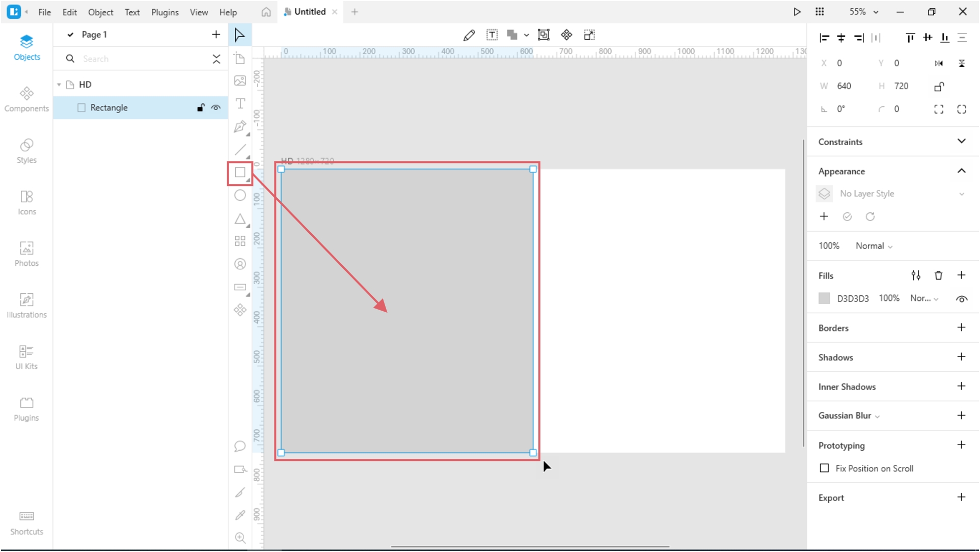The width and height of the screenshot is (980, 552).
Task: Flip selection horizontally
Action: click(x=939, y=63)
